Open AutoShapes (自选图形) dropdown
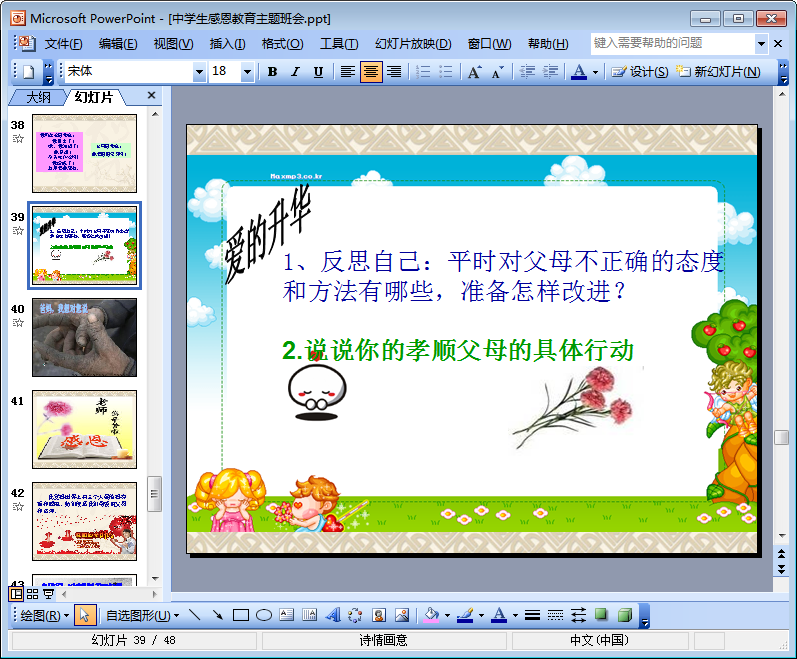This screenshot has height=659, width=797. [x=142, y=616]
